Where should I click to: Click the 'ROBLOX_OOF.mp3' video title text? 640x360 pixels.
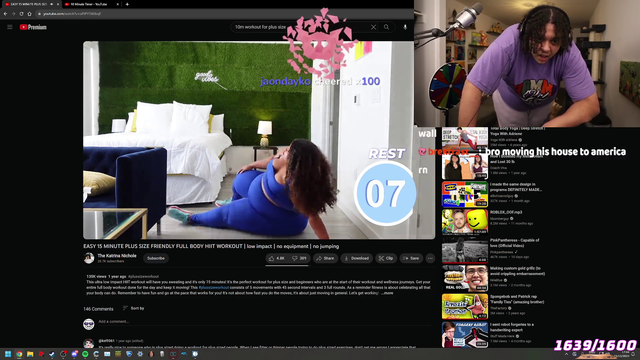pos(506,212)
